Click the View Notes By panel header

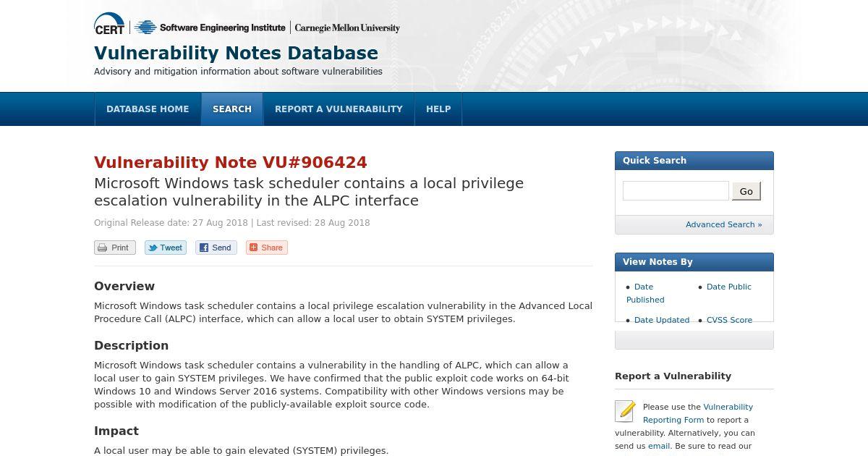tap(694, 262)
